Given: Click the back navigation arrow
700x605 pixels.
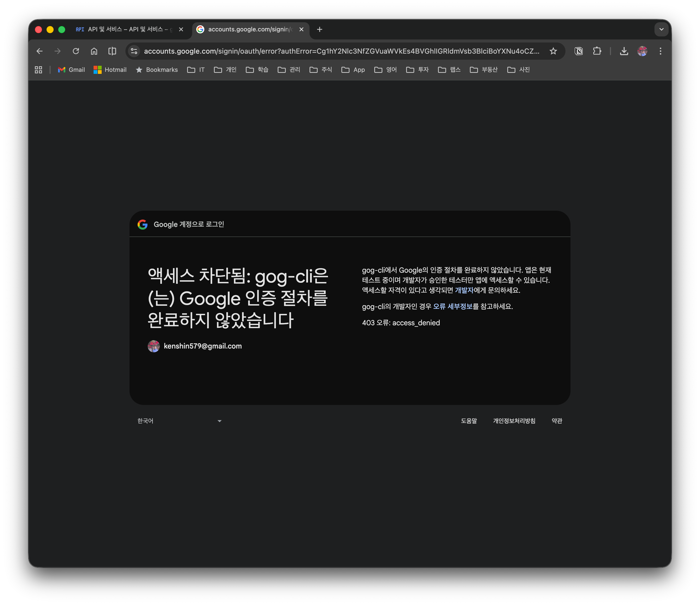Looking at the screenshot, I should tap(39, 51).
